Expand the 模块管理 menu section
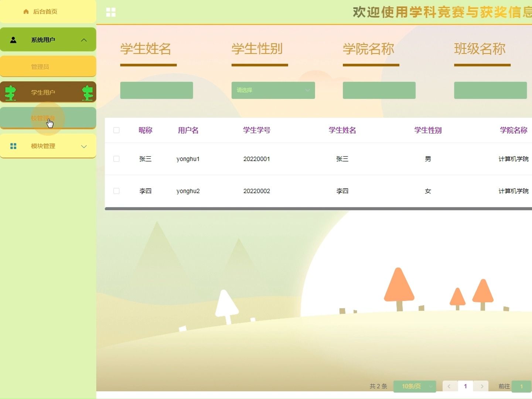The height and width of the screenshot is (399, 532). pyautogui.click(x=84, y=146)
